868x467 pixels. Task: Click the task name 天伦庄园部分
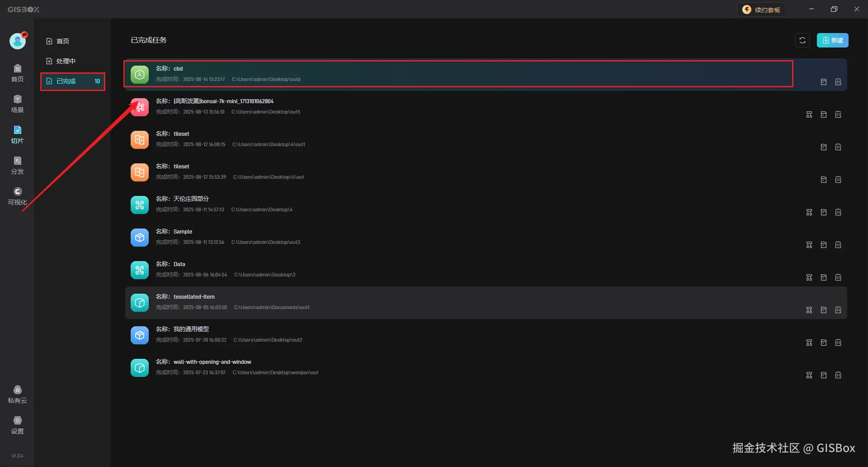(x=191, y=199)
